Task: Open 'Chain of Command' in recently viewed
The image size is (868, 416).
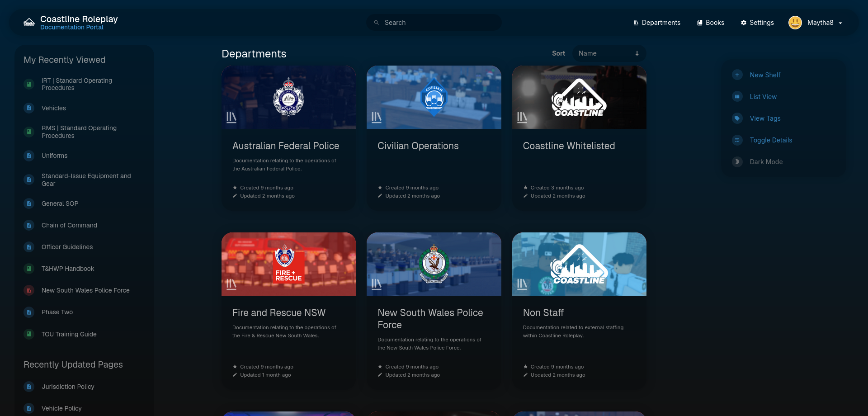Action: 69,225
